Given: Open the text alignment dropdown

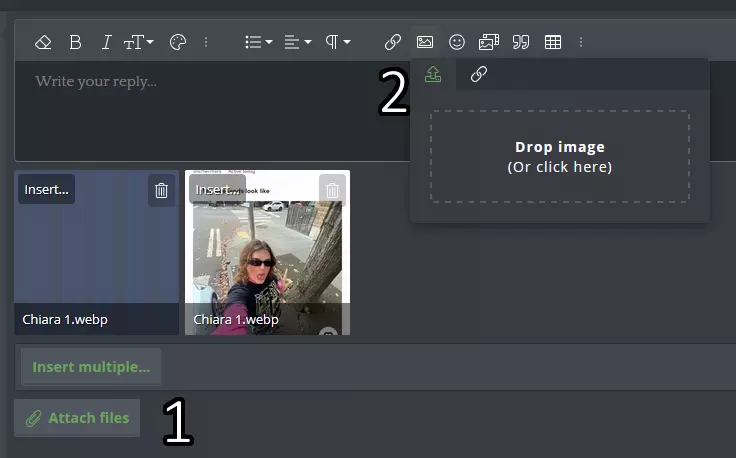Looking at the screenshot, I should (x=298, y=42).
